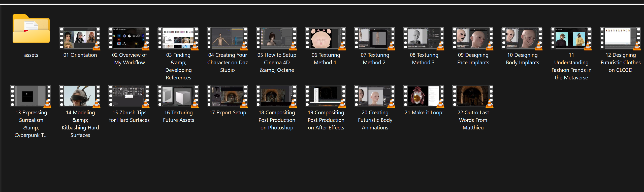Open the assets folder
The height and width of the screenshot is (192, 644).
pyautogui.click(x=31, y=29)
